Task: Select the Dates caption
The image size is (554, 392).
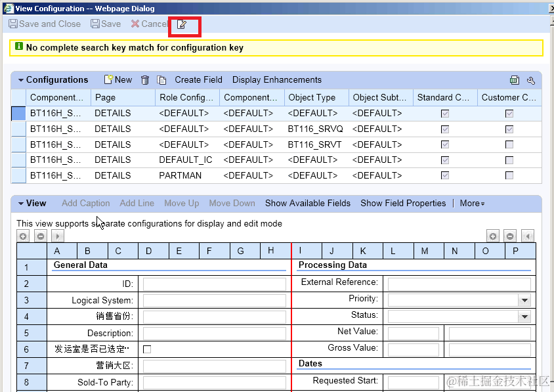Action: tap(310, 363)
